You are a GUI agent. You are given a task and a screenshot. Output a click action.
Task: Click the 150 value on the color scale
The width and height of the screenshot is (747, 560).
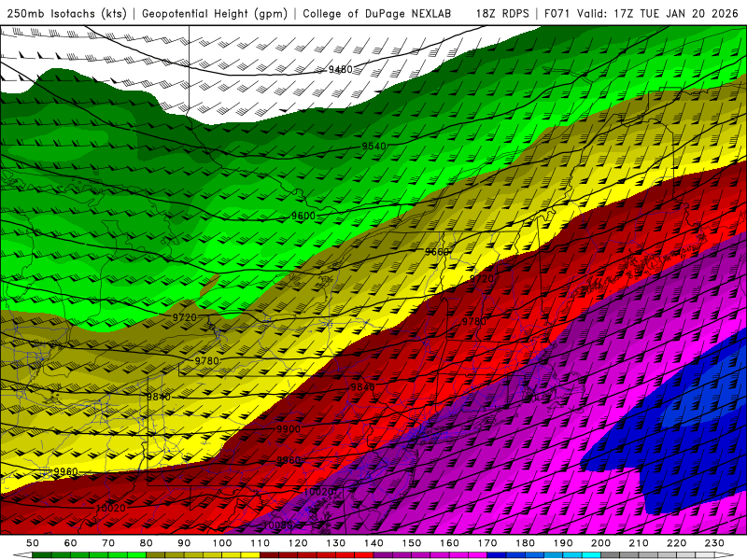pos(412,543)
